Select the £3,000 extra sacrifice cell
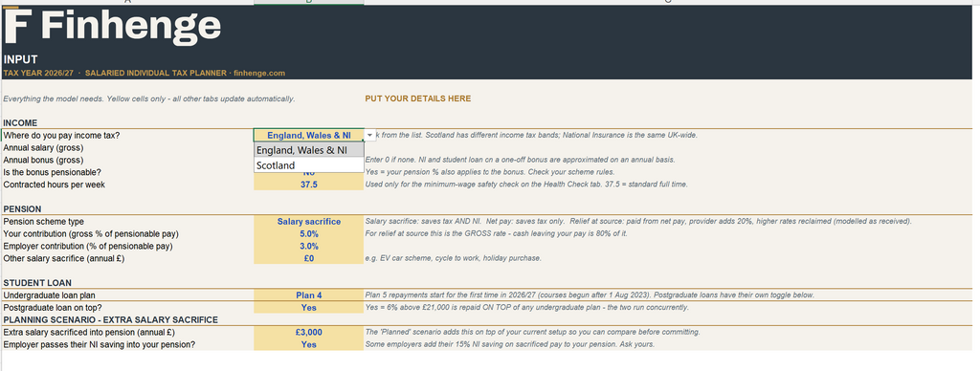 (x=309, y=333)
